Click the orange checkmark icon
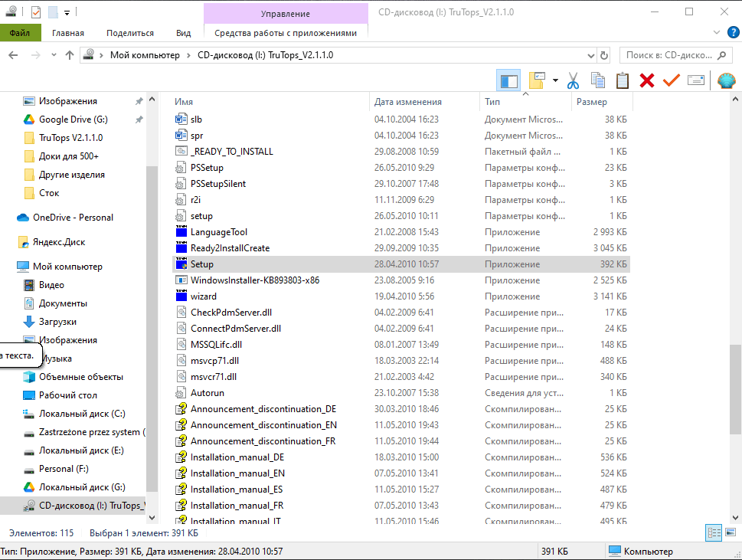This screenshot has width=742, height=560. tap(671, 80)
